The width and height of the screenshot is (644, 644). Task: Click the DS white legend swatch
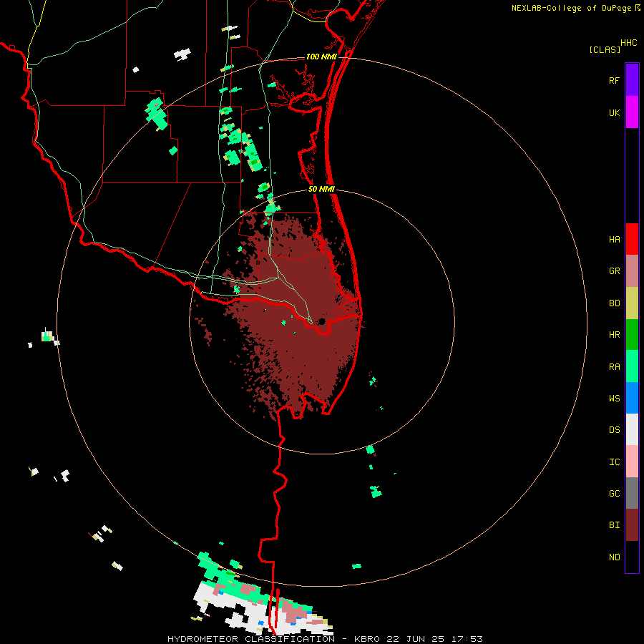click(x=632, y=429)
